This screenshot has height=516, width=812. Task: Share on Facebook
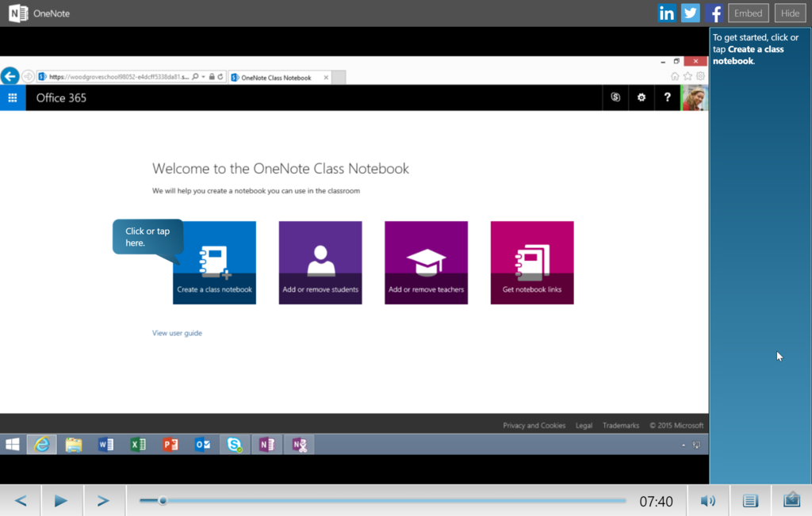714,13
